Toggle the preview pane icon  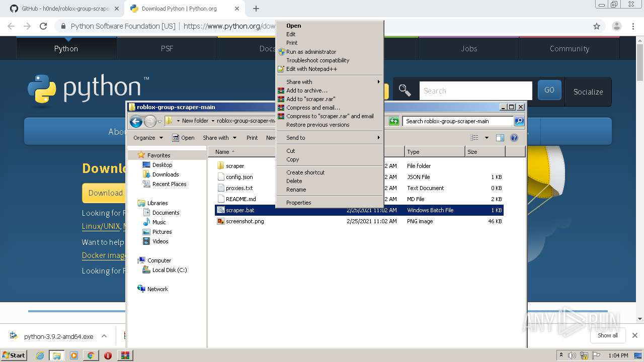coord(500,138)
